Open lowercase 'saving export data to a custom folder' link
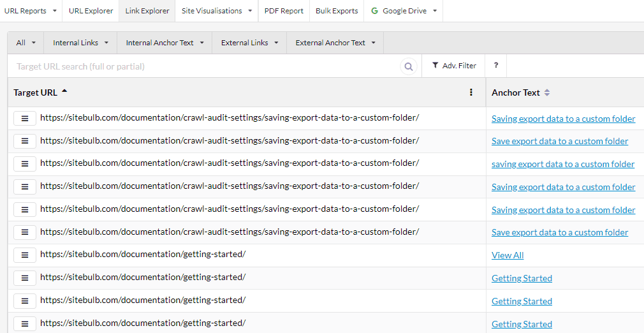This screenshot has height=333, width=644. coord(563,164)
